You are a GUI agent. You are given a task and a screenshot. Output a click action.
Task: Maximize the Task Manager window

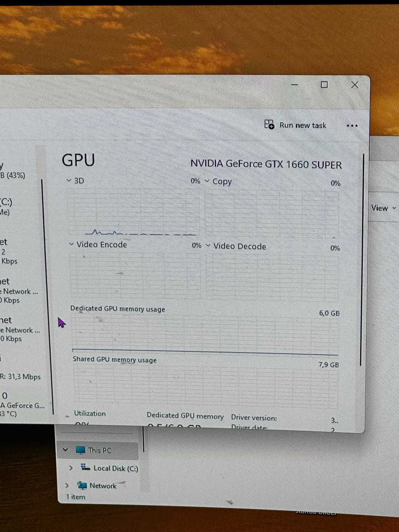324,84
